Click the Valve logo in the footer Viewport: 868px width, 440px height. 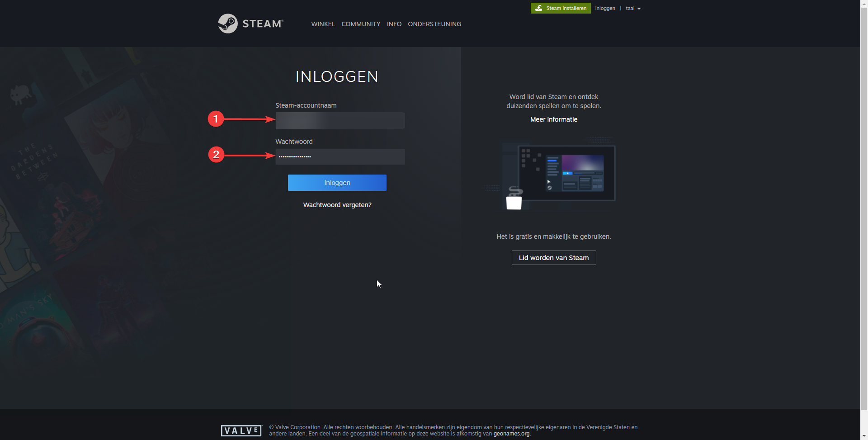[x=241, y=431]
